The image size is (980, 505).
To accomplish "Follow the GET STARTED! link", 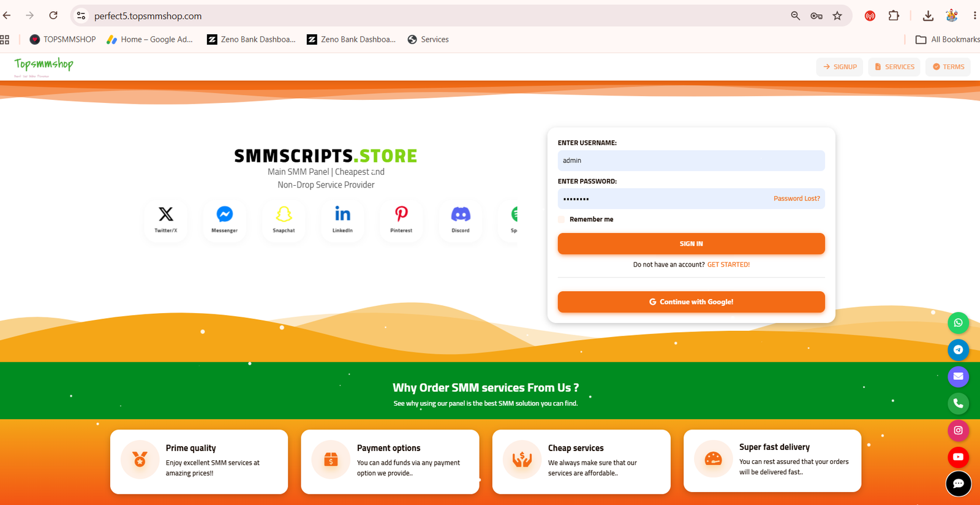I will (x=728, y=265).
